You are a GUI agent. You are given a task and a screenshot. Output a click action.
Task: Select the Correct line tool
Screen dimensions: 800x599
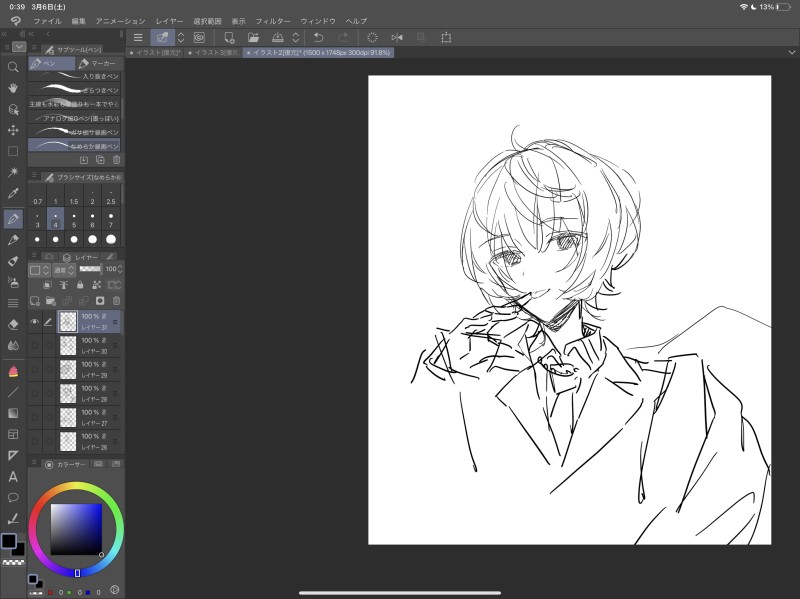coord(13,519)
